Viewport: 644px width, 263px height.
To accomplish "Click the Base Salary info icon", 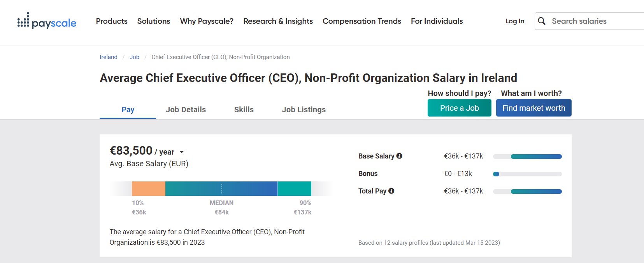I will coord(399,156).
